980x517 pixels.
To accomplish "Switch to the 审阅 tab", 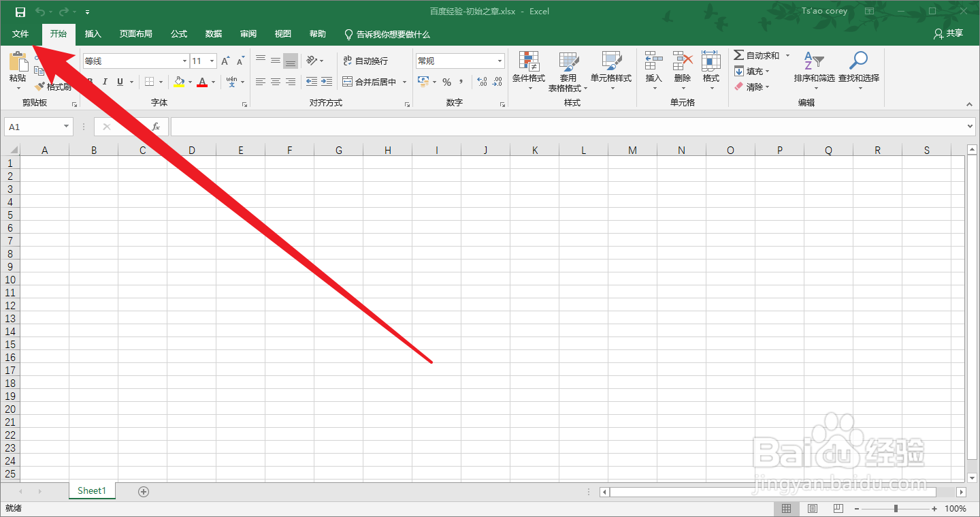I will point(248,34).
